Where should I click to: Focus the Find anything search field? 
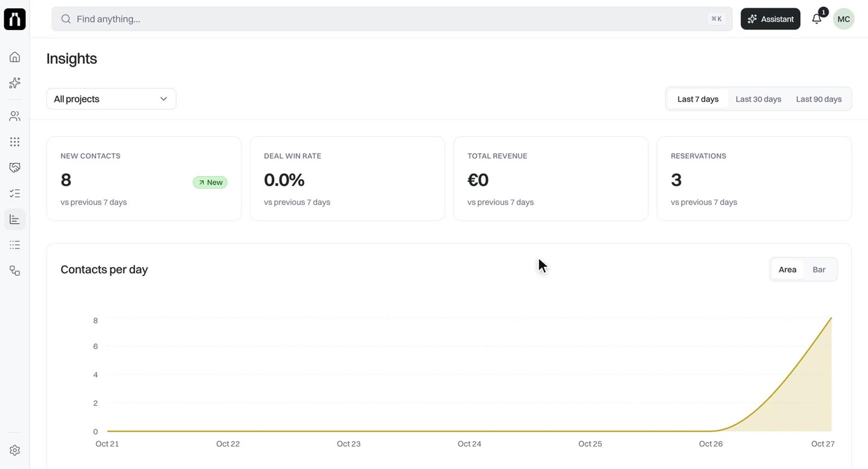[392, 19]
